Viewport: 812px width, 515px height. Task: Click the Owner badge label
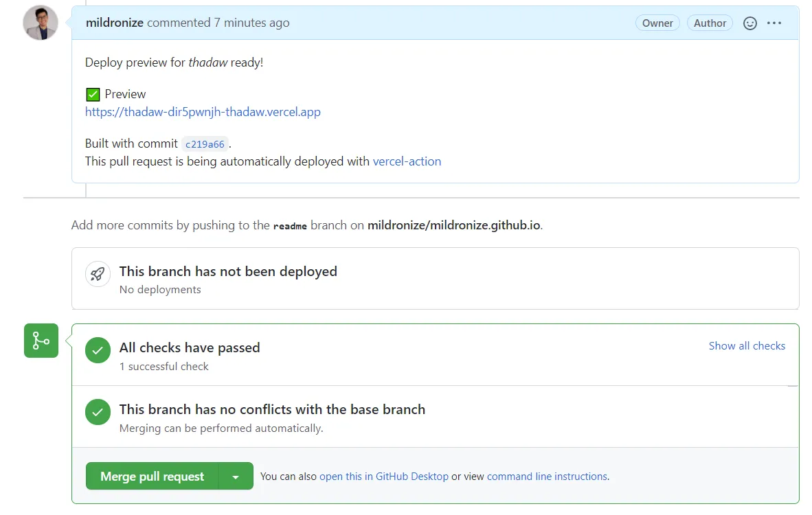(657, 23)
